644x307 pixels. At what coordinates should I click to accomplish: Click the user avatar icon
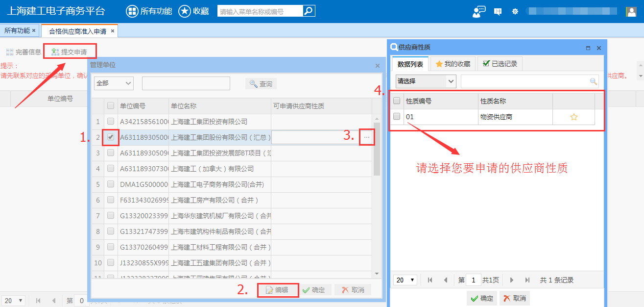pyautogui.click(x=631, y=11)
